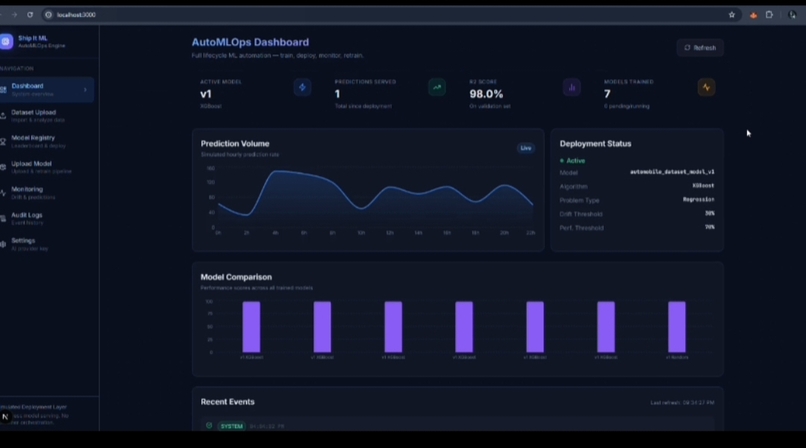Click the XGBoost algorithm value
The width and height of the screenshot is (806, 448).
point(703,186)
